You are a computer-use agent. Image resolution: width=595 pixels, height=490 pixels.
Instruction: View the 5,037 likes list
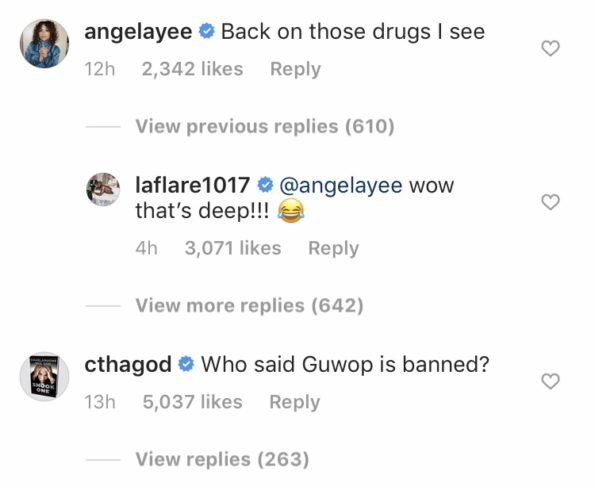(x=192, y=402)
